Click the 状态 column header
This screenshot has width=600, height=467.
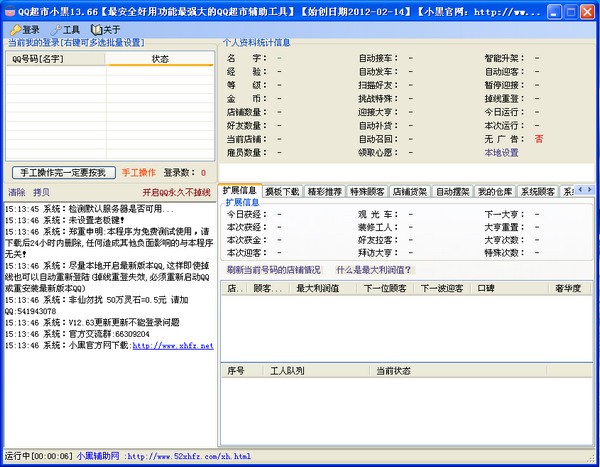(x=160, y=59)
